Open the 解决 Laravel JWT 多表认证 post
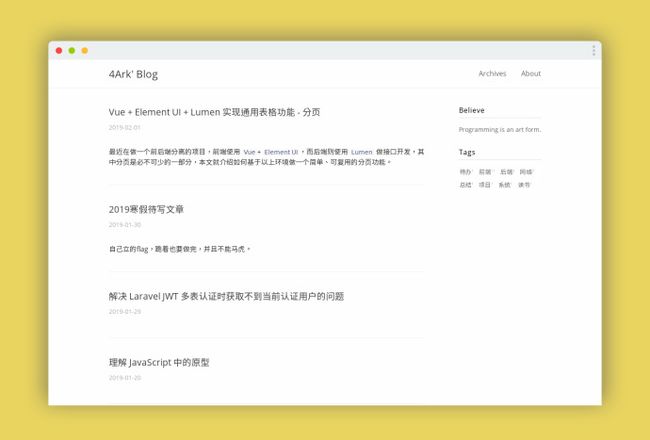 point(226,296)
